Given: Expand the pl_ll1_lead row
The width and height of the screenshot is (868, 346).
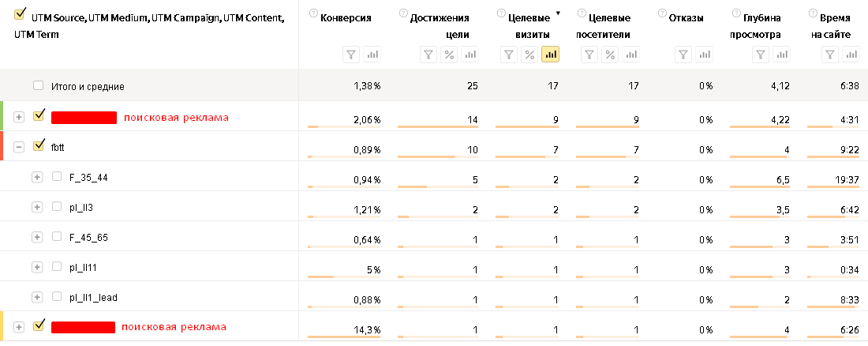Looking at the screenshot, I should pyautogui.click(x=36, y=297).
